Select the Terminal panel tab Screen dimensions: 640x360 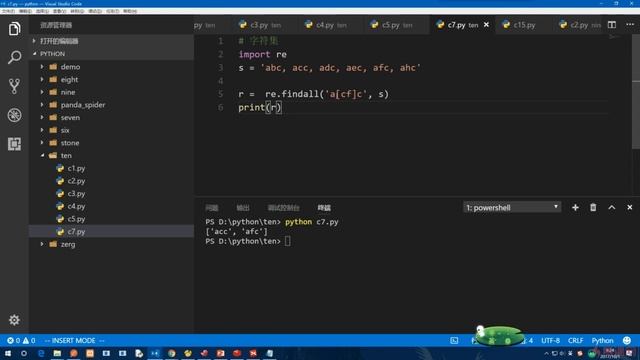coord(324,208)
